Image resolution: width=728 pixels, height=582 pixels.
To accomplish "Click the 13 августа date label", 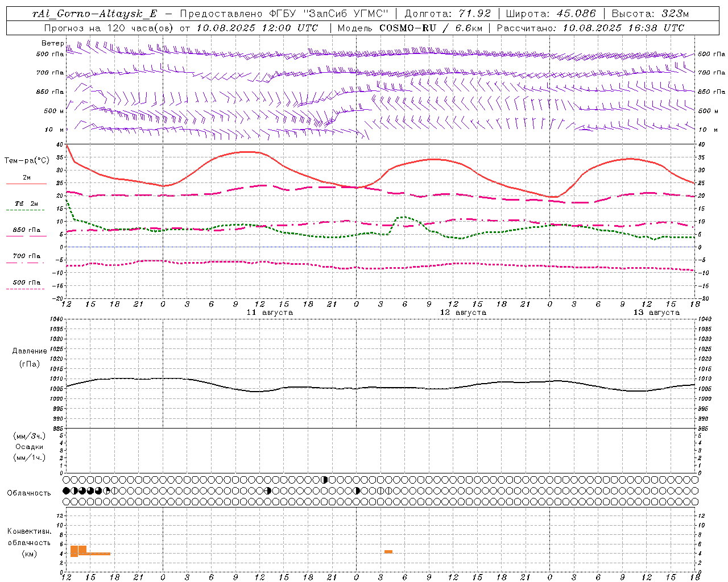I will (656, 313).
